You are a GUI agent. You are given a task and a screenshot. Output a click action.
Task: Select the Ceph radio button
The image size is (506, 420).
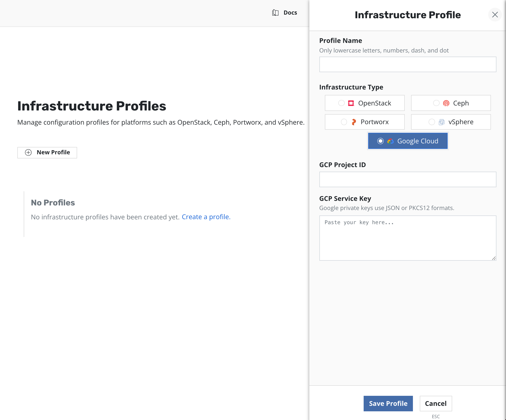pyautogui.click(x=436, y=103)
